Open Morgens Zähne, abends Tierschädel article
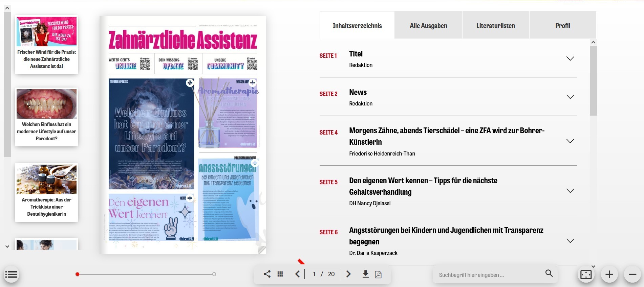This screenshot has height=287, width=644. click(x=447, y=136)
